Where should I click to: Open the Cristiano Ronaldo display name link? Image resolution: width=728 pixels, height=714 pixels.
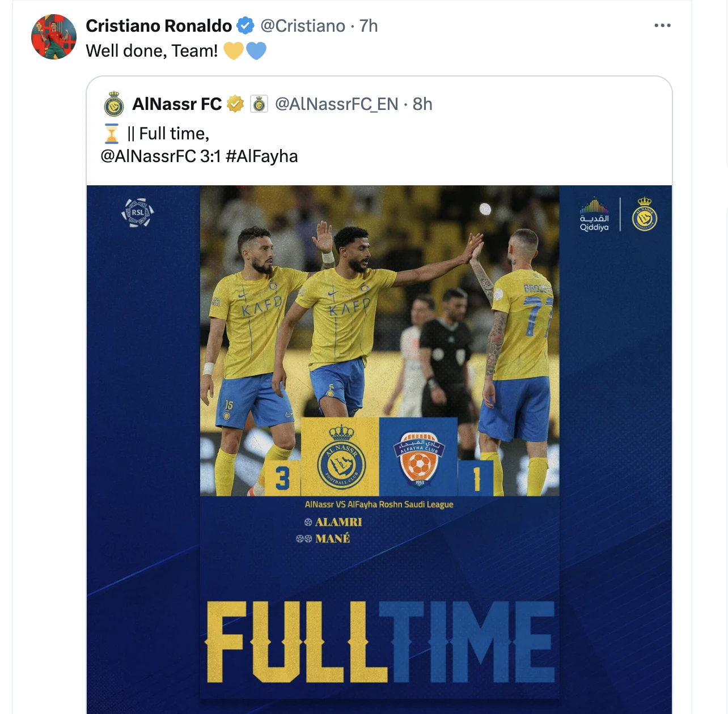coord(159,25)
